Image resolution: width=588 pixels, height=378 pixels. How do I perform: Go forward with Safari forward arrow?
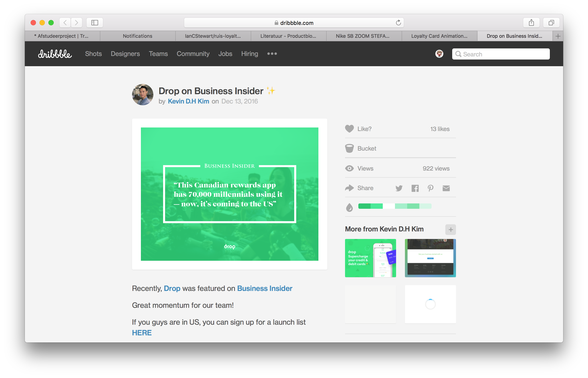coord(77,23)
